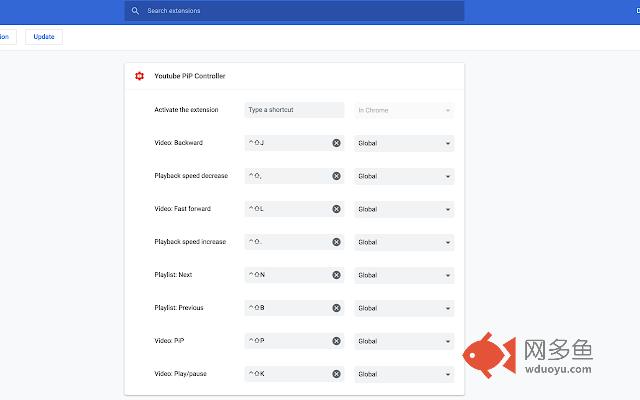Open the scope dropdown for Video: Fast forward
Image resolution: width=640 pixels, height=400 pixels.
[404, 209]
